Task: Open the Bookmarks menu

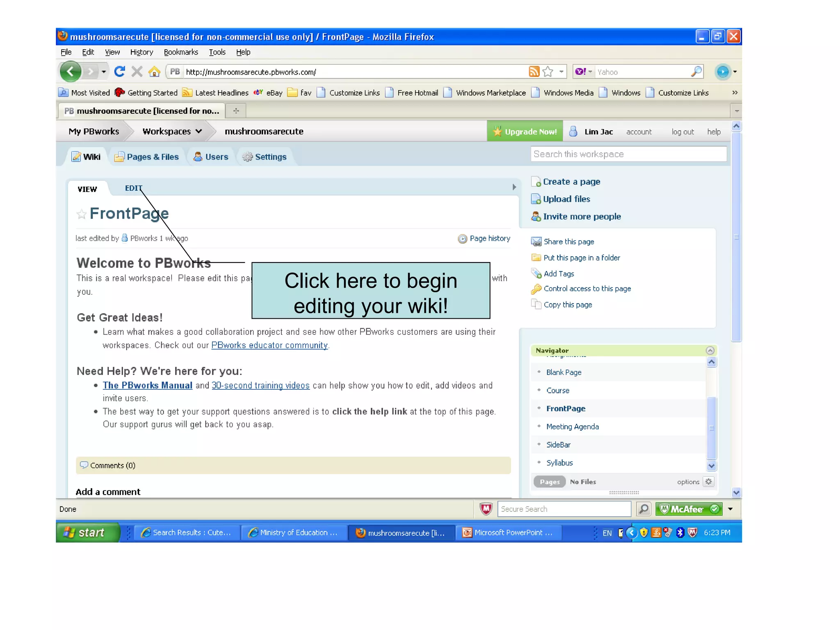Action: pos(180,52)
